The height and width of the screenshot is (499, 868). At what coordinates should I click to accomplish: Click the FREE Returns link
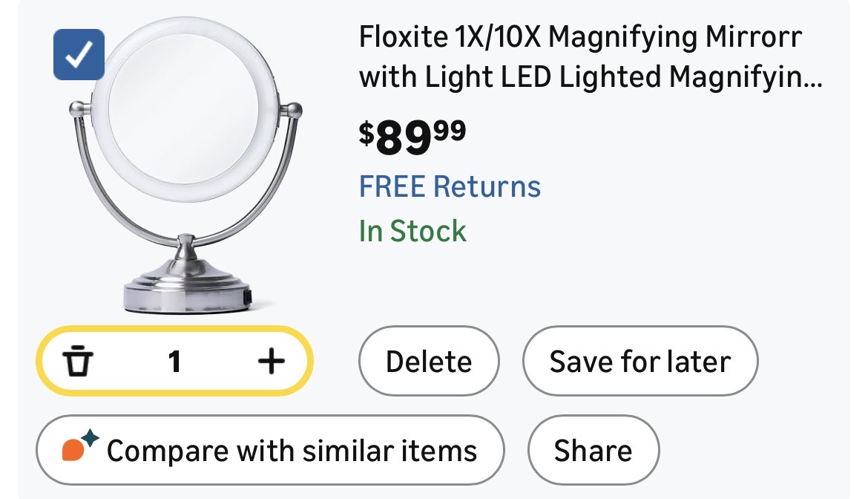[450, 186]
